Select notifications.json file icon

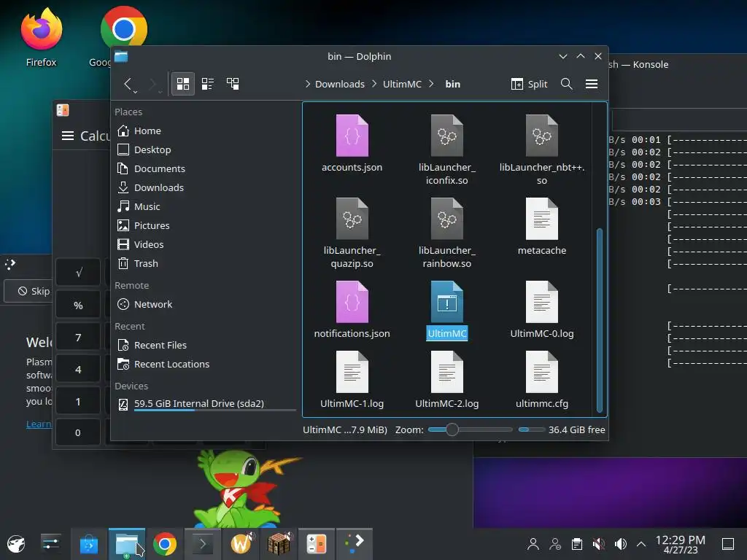click(x=352, y=302)
